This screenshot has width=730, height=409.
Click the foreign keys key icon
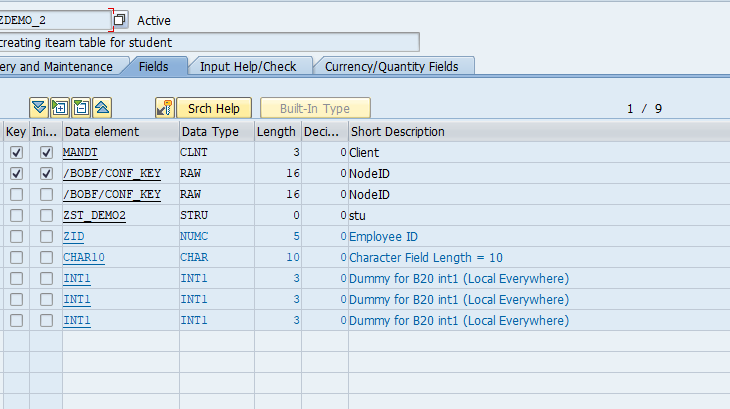[x=165, y=108]
